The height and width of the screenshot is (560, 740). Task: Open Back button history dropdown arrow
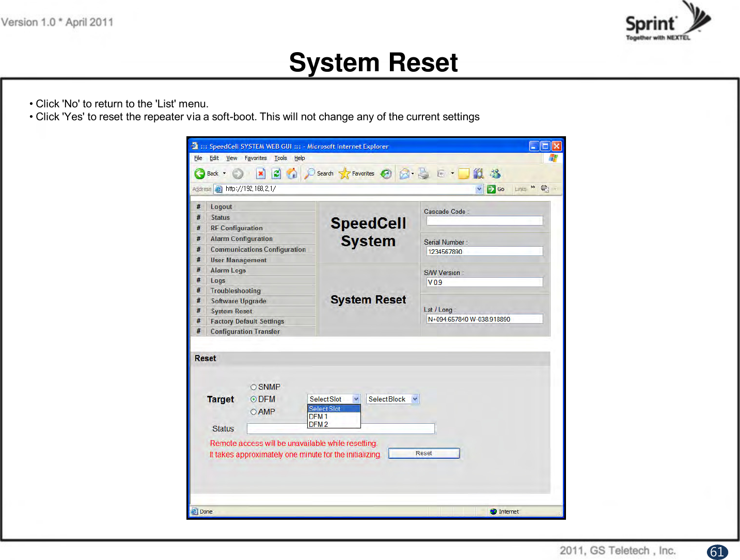[224, 173]
